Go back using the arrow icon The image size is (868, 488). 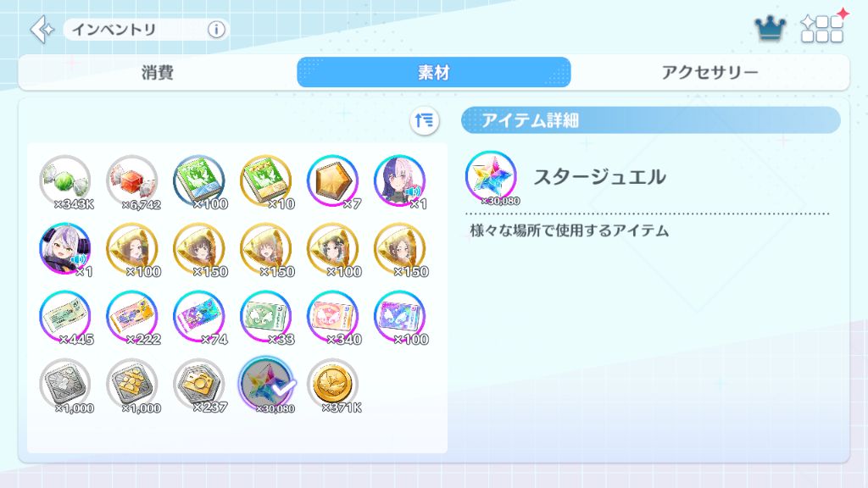point(42,30)
